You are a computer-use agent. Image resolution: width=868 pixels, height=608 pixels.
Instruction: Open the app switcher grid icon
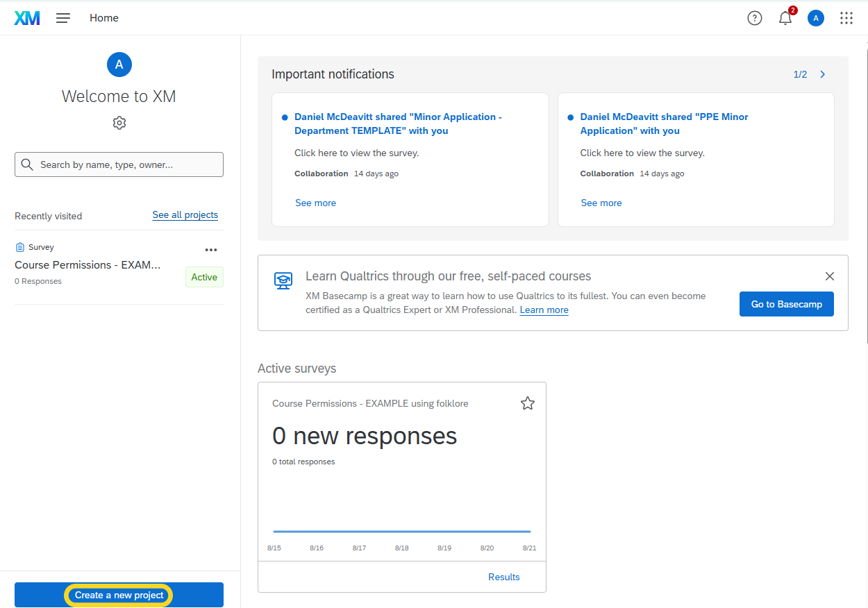(846, 18)
